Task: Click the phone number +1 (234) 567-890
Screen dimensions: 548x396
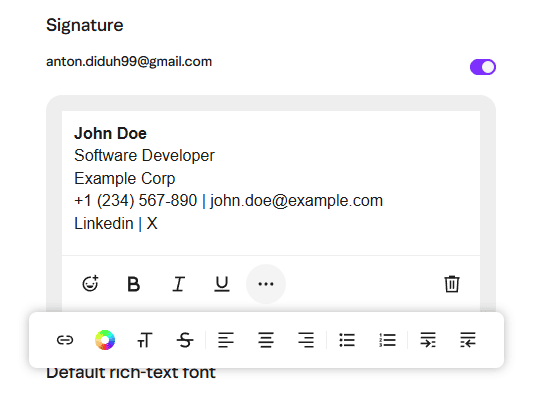Action: coord(136,201)
